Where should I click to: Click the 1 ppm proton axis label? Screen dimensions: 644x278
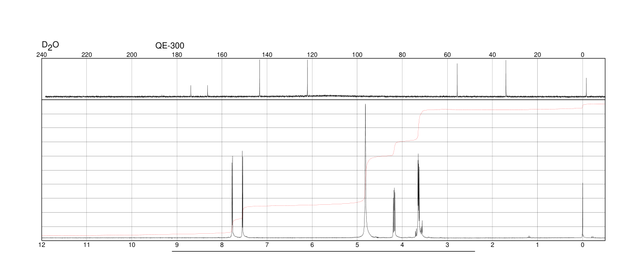(537, 245)
